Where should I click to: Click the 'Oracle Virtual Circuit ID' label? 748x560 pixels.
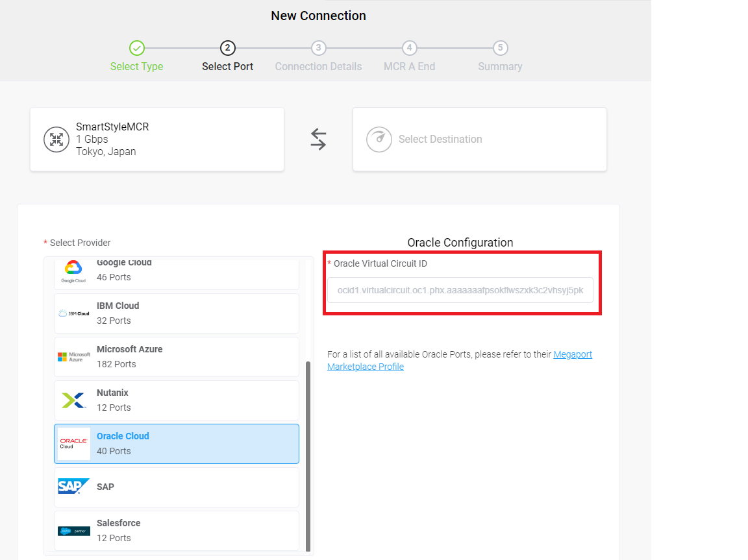[380, 263]
